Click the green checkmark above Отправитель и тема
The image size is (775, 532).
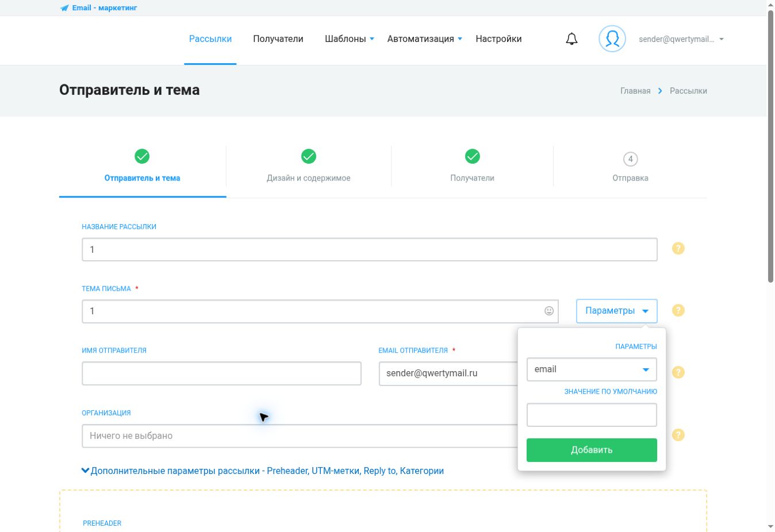point(142,156)
